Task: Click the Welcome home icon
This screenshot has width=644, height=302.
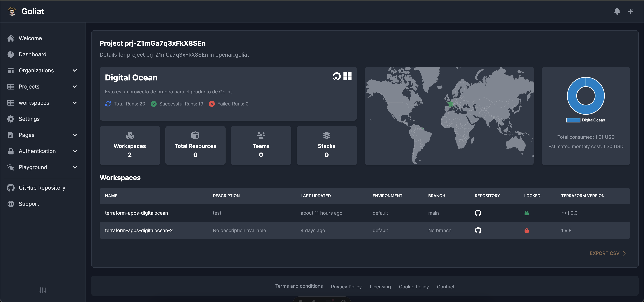Action: 11,38
